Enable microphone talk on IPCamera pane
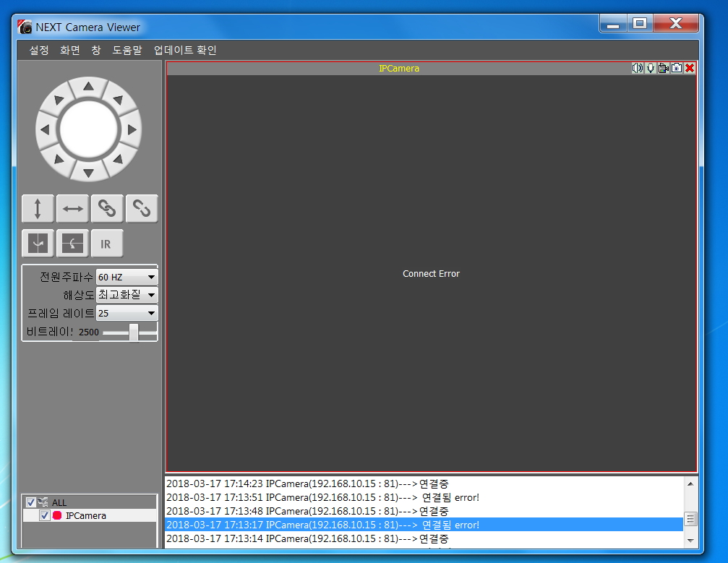Viewport: 728px width, 563px height. click(651, 68)
